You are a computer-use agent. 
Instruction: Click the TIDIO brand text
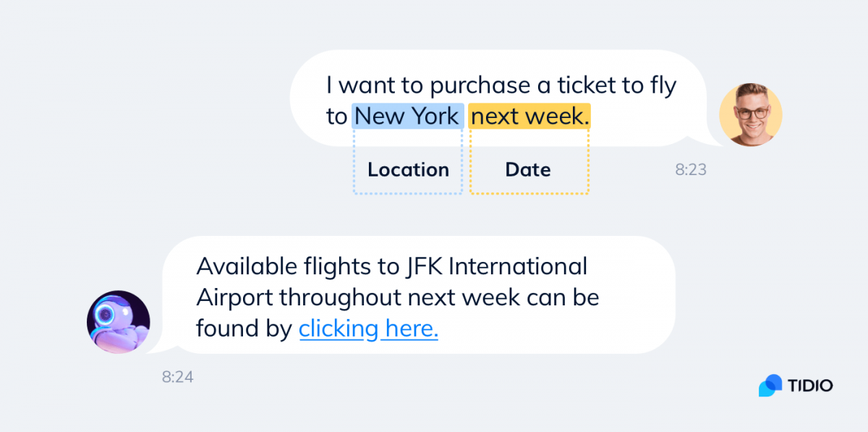811,386
